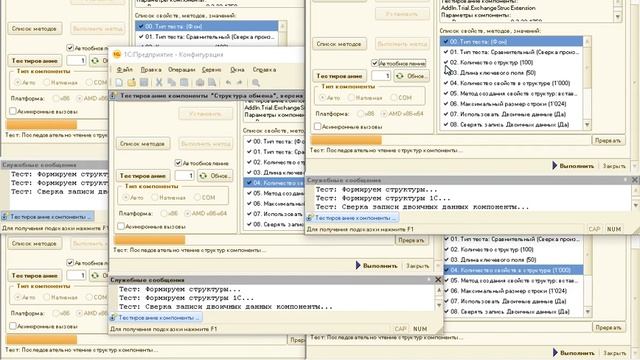640x360 pixels.
Task: Click the repeat-count field in the upper-right window
Action: click(x=381, y=76)
